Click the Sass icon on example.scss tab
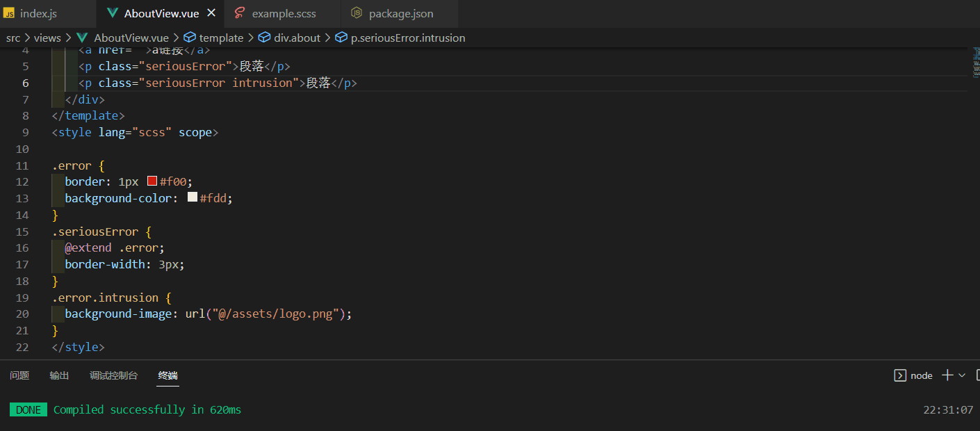Image resolution: width=980 pixels, height=431 pixels. coord(240,13)
